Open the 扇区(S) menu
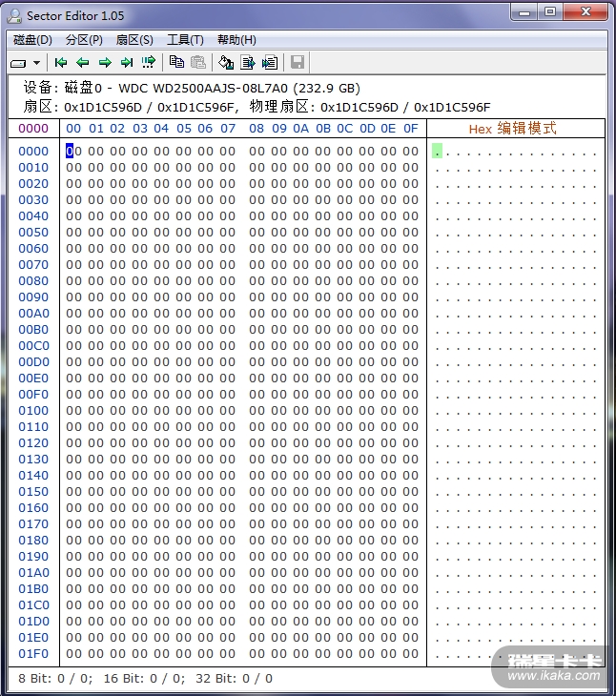616x696 pixels. [x=134, y=40]
